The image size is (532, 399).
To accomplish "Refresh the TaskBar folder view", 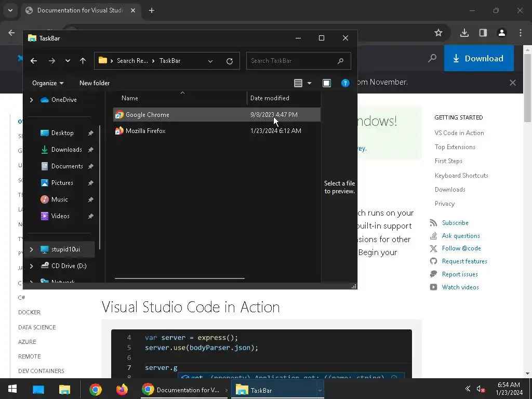I will coord(230,61).
